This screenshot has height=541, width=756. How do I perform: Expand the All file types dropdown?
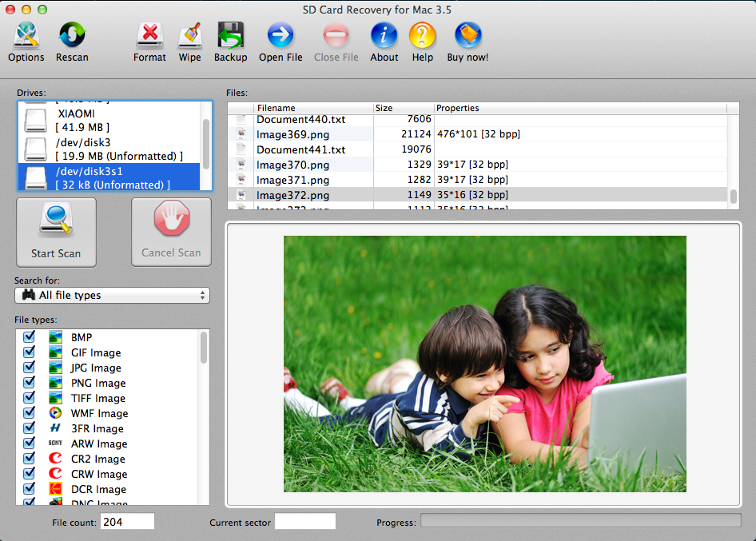pos(112,296)
